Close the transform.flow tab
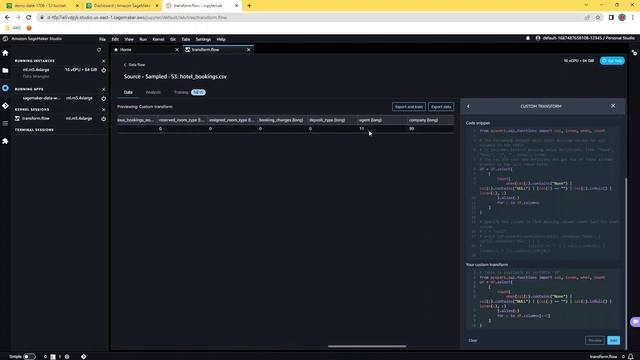 pyautogui.click(x=249, y=50)
